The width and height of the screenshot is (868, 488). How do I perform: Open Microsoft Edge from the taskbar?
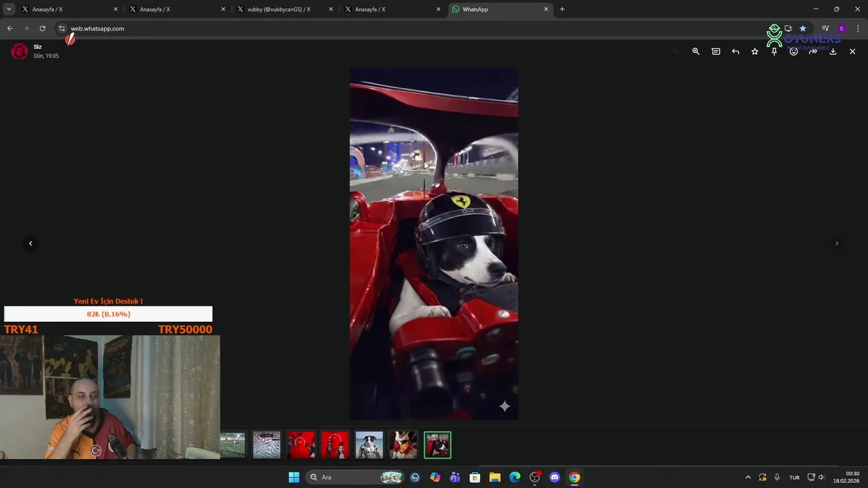point(515,477)
